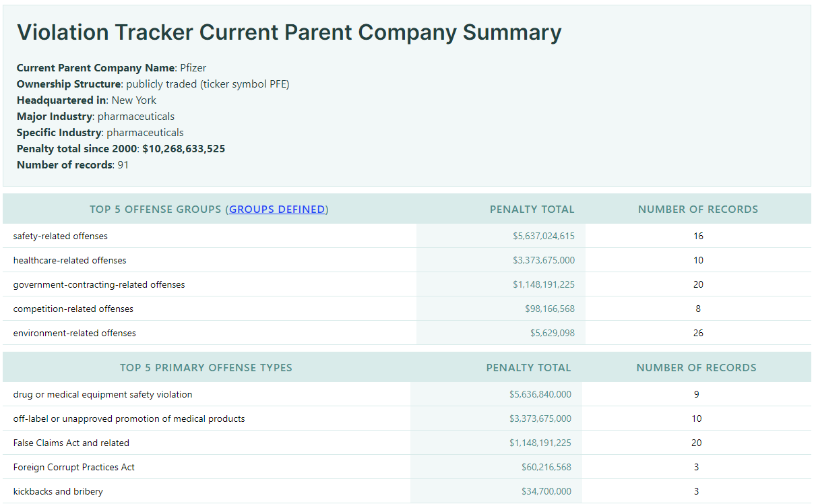Click off-label promotion $3,373,675,000 penalty amount

(x=540, y=419)
